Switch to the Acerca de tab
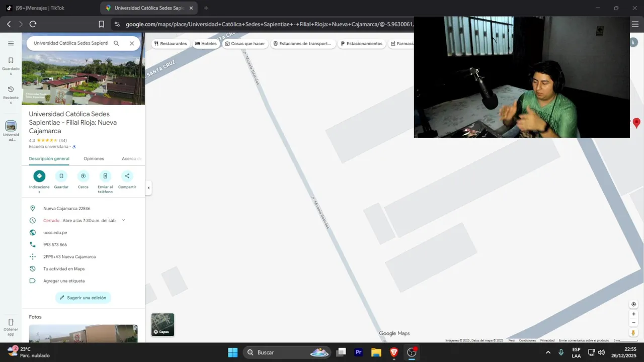Image resolution: width=644 pixels, height=362 pixels. click(132, 158)
